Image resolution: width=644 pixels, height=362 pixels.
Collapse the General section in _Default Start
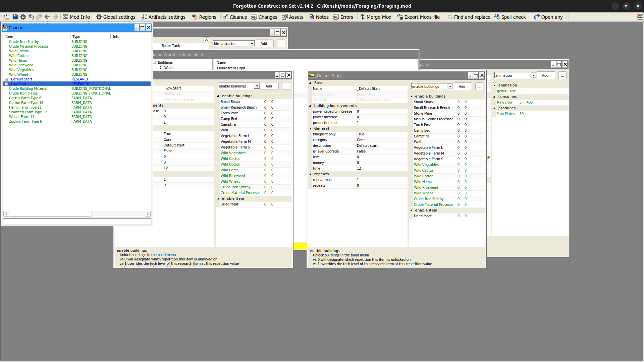pyautogui.click(x=310, y=128)
